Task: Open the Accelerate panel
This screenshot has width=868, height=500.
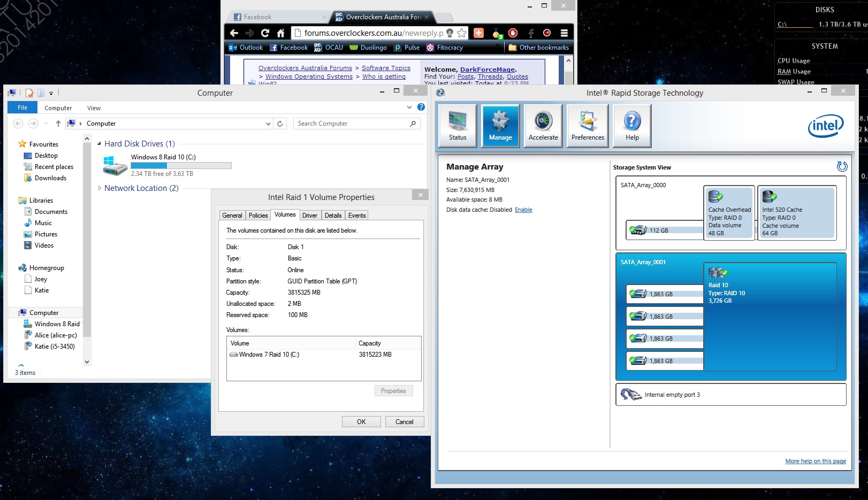Action: pos(543,126)
